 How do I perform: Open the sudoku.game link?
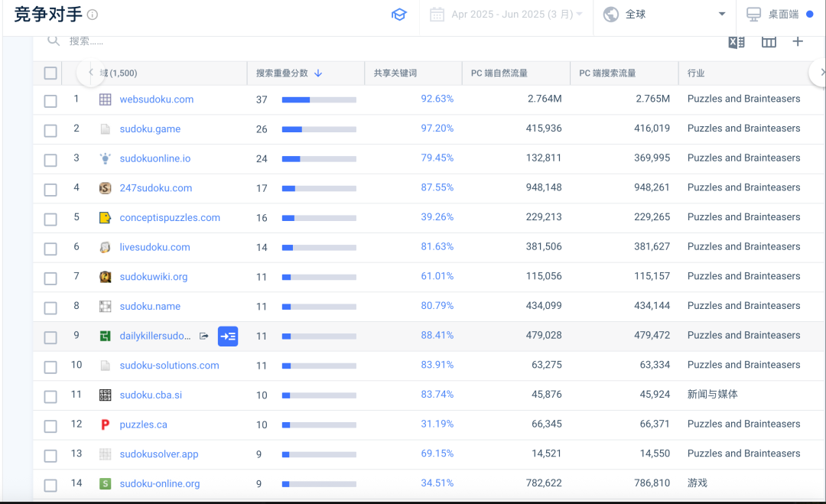click(x=150, y=129)
